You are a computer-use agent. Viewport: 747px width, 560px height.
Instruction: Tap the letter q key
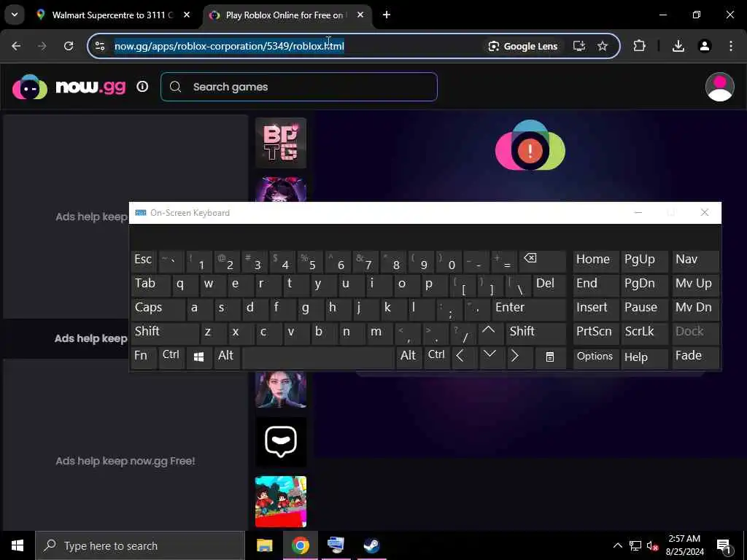click(185, 285)
